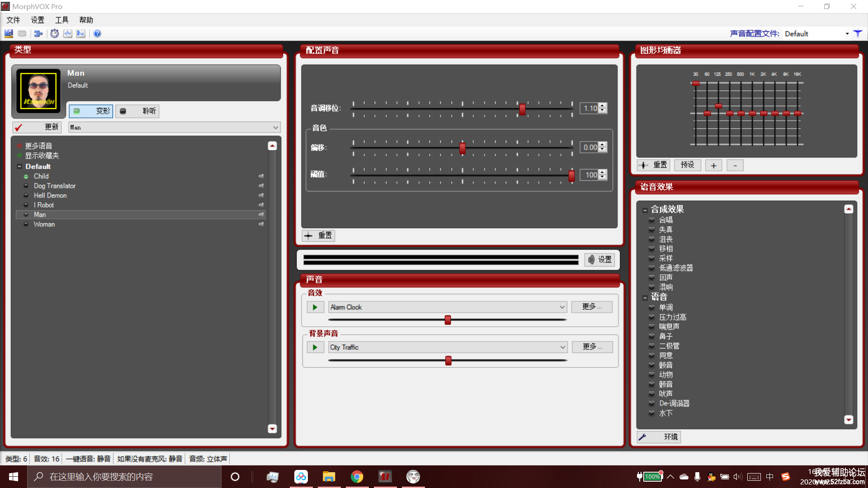Toggle the 变形 morph button

pyautogui.click(x=91, y=111)
